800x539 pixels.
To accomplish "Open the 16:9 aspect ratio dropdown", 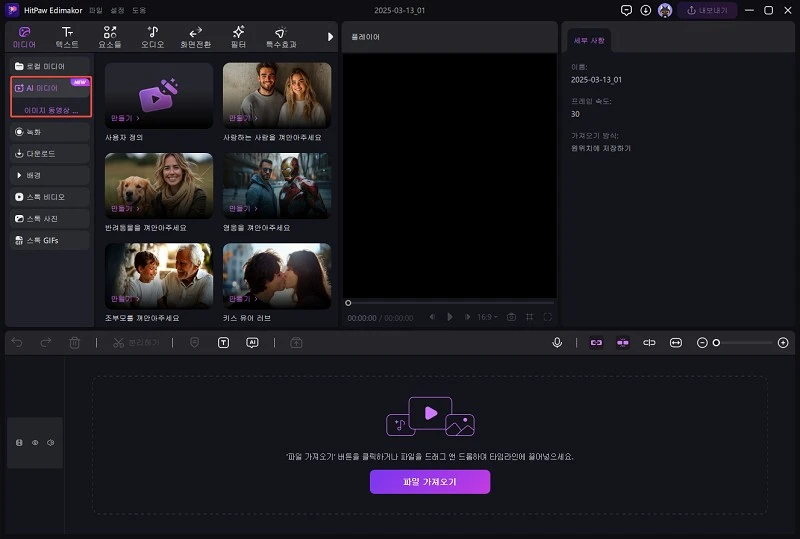I will pos(486,317).
